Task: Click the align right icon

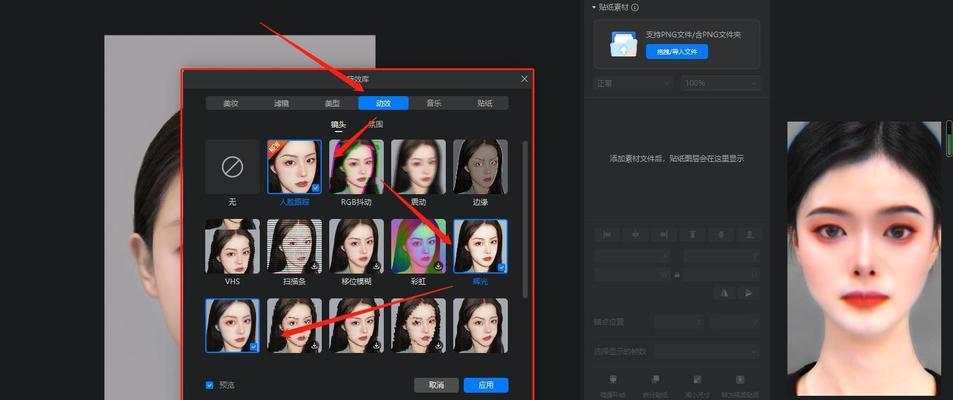Action: (x=664, y=235)
